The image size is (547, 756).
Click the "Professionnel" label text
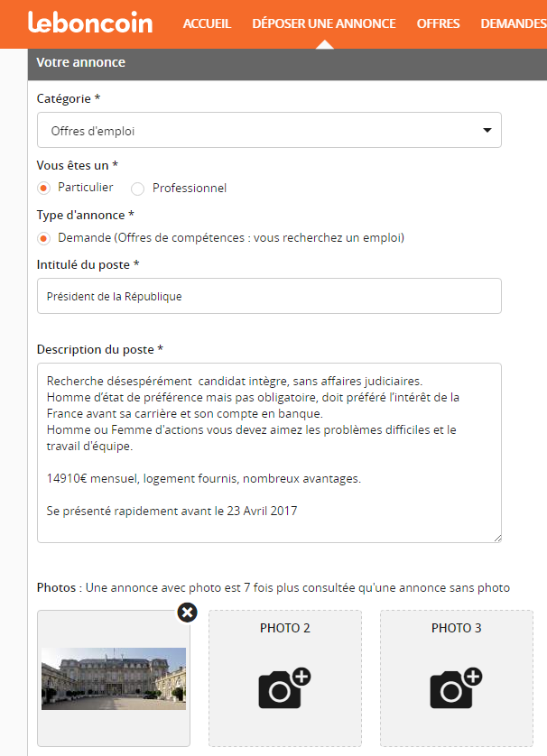click(190, 189)
